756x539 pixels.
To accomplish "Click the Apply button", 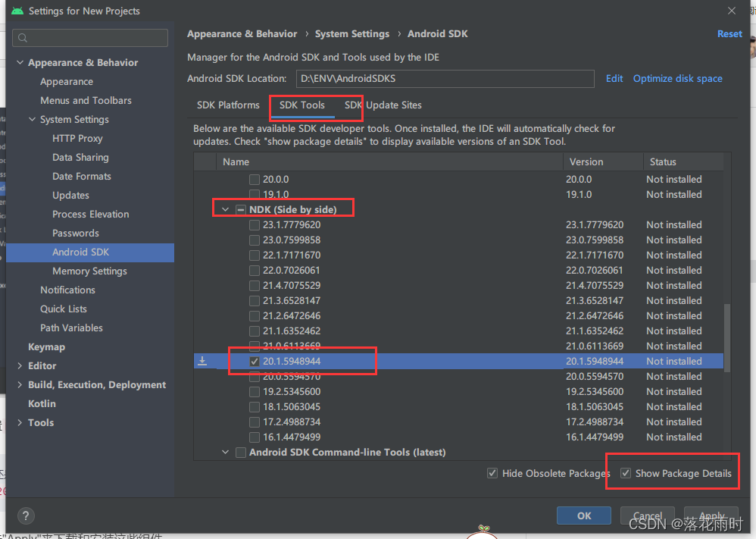I will point(711,515).
